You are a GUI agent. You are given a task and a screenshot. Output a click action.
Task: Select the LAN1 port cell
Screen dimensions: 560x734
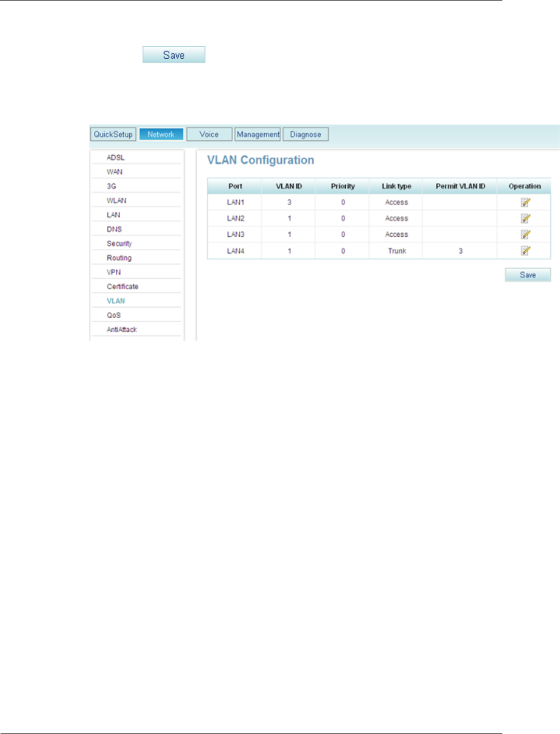pos(235,202)
